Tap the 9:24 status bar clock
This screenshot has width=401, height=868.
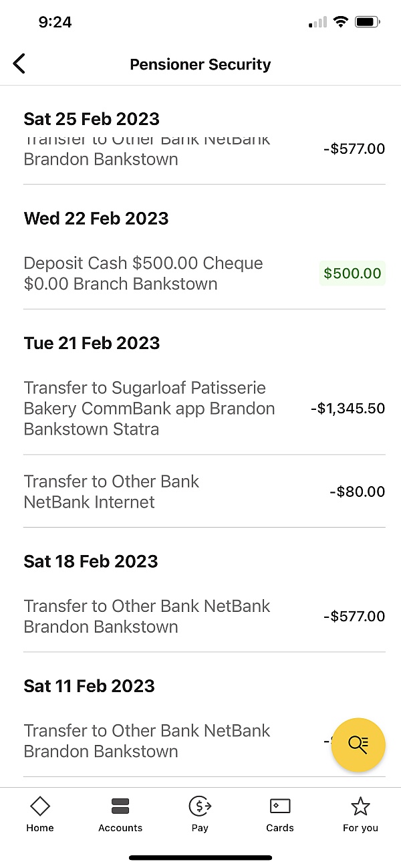tap(55, 22)
